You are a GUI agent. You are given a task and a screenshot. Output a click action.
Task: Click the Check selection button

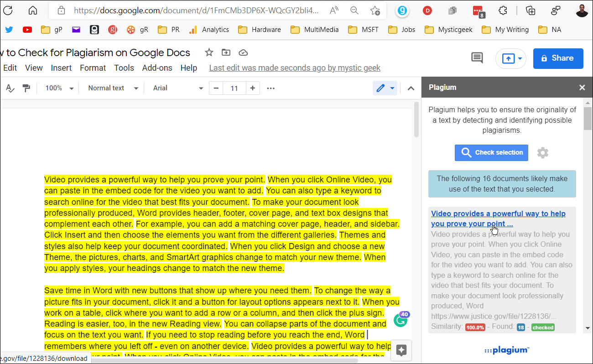[x=491, y=153]
